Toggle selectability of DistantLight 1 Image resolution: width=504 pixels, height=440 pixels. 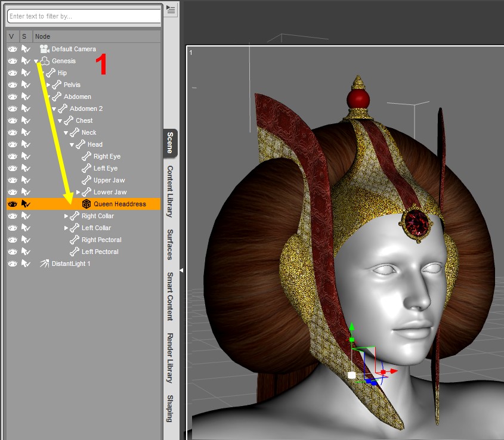click(26, 264)
